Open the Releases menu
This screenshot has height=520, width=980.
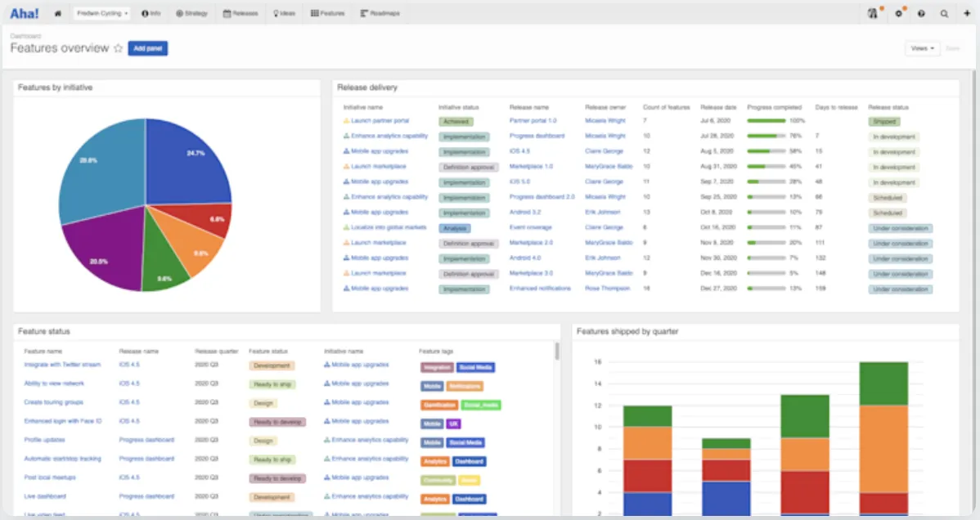241,13
